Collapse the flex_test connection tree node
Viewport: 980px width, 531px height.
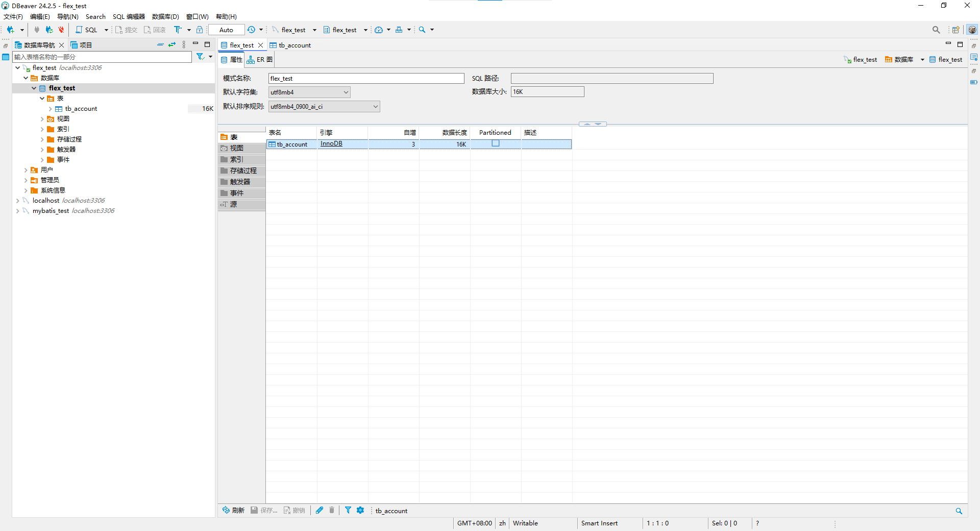click(17, 67)
